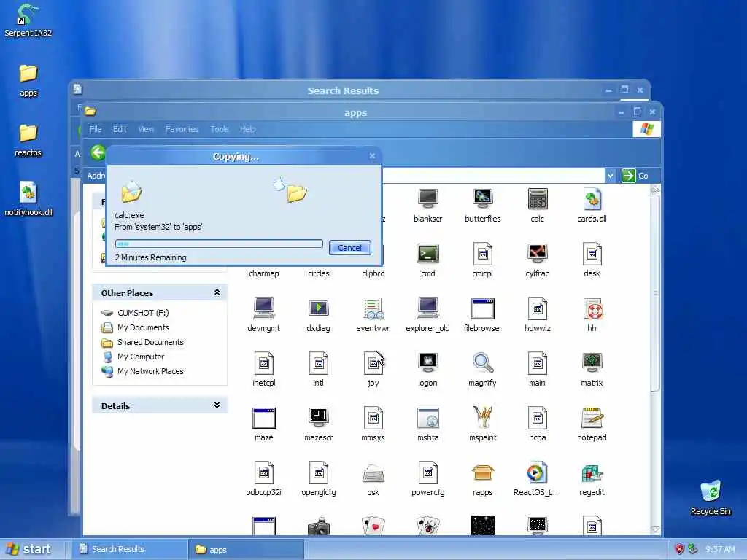Select the regedit icon
The width and height of the screenshot is (747, 560).
pyautogui.click(x=592, y=472)
